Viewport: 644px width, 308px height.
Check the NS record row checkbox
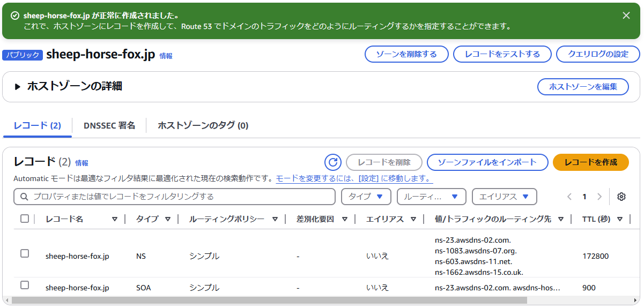(x=25, y=253)
